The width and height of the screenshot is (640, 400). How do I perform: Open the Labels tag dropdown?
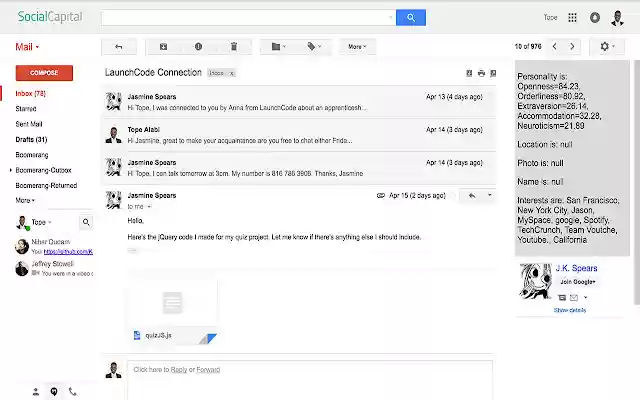pos(314,47)
